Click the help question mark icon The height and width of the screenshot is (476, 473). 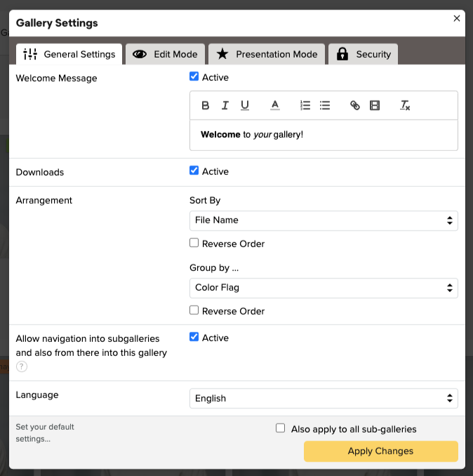click(22, 366)
